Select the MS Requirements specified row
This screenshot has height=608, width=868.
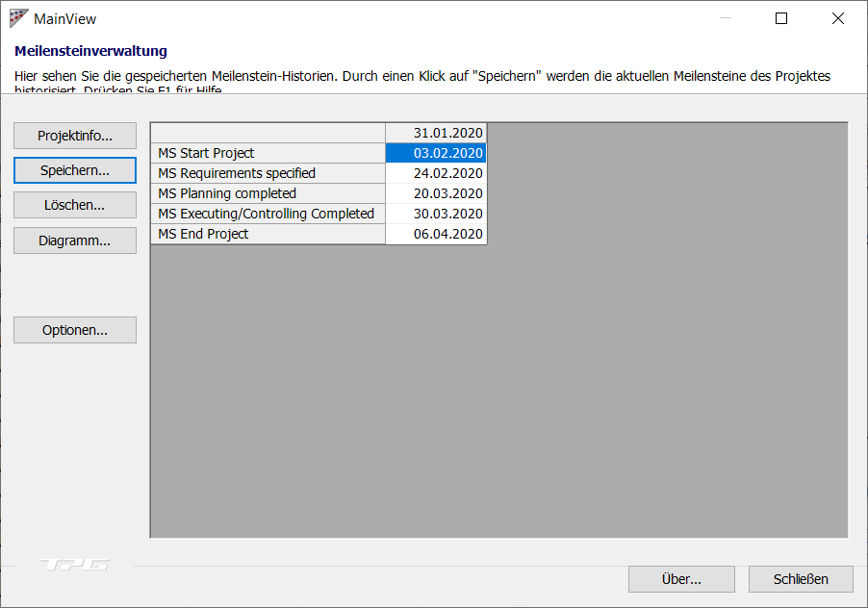click(268, 173)
